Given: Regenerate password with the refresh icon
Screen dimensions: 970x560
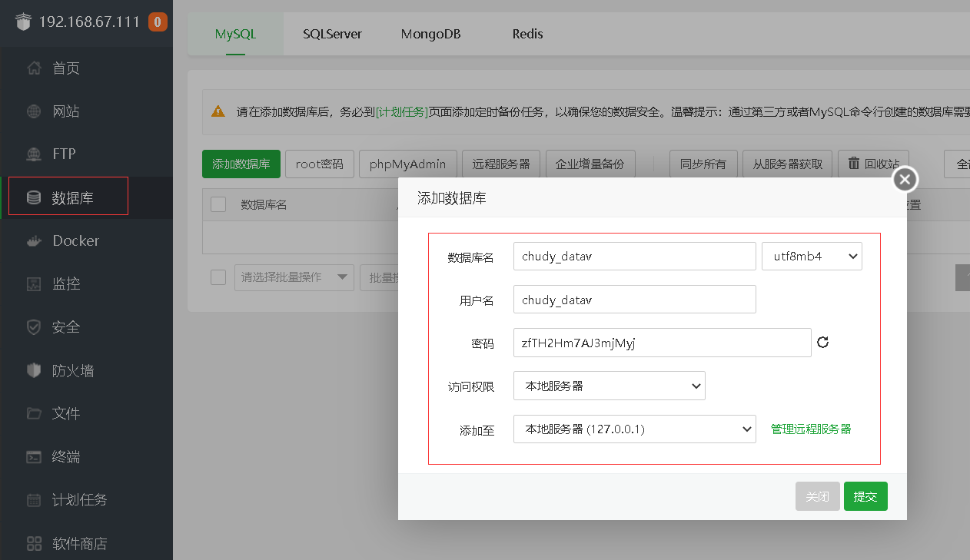Looking at the screenshot, I should click(x=822, y=342).
